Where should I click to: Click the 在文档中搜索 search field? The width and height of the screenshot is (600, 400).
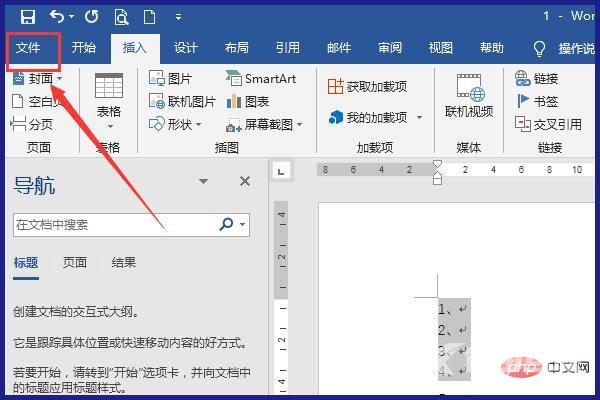click(113, 225)
